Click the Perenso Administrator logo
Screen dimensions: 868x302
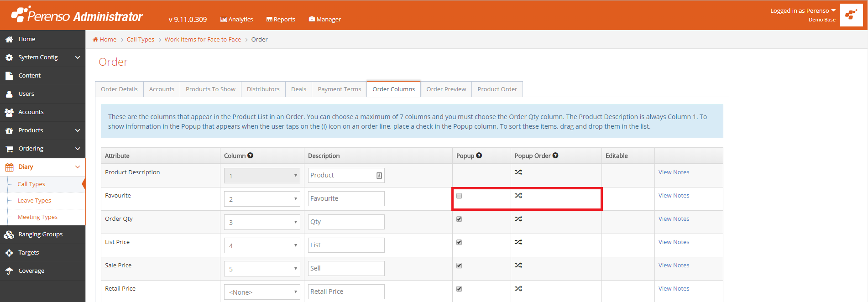pyautogui.click(x=77, y=16)
